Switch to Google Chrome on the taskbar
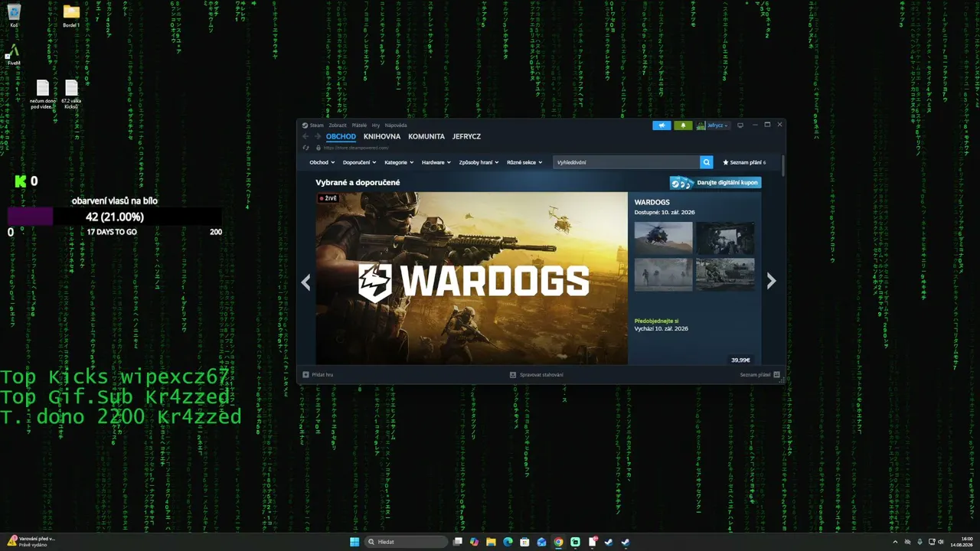The height and width of the screenshot is (551, 980). tap(558, 542)
